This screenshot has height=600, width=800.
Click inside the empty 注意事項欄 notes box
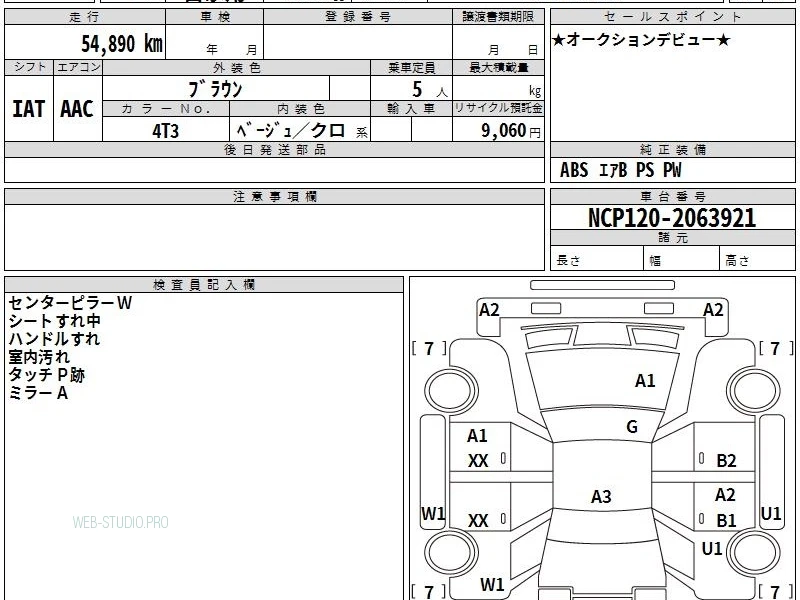pos(274,237)
